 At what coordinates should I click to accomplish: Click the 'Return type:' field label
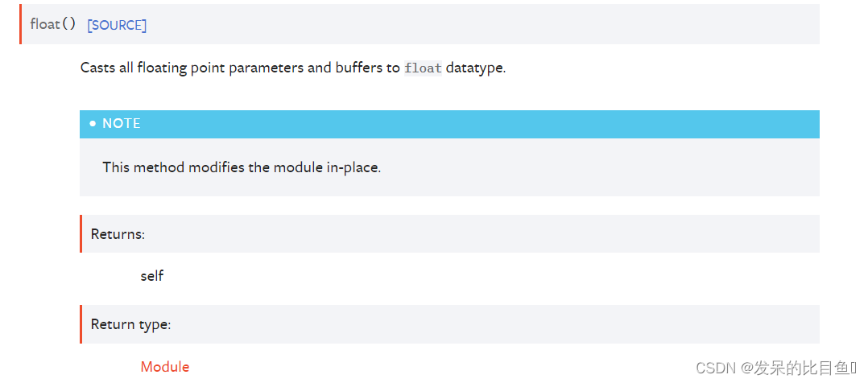(x=130, y=324)
